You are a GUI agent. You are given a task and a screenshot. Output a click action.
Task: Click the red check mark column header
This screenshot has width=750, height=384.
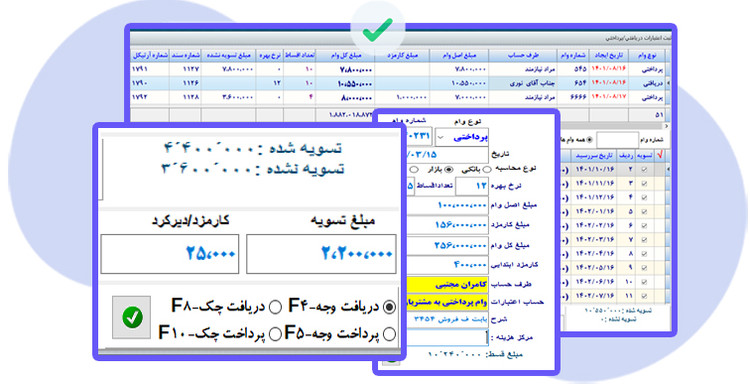(660, 155)
